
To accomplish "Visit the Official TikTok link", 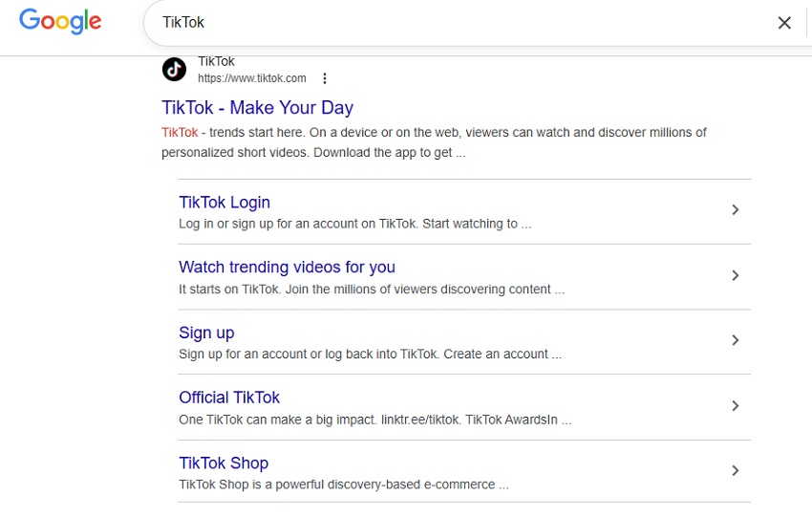I will [229, 398].
